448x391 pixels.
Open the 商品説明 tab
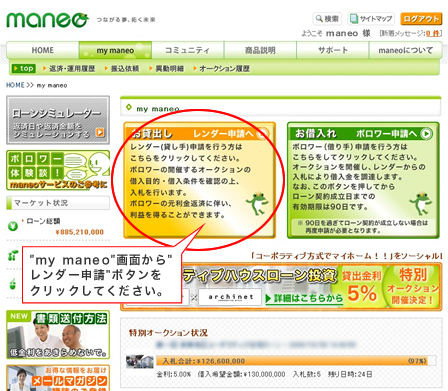[x=260, y=50]
